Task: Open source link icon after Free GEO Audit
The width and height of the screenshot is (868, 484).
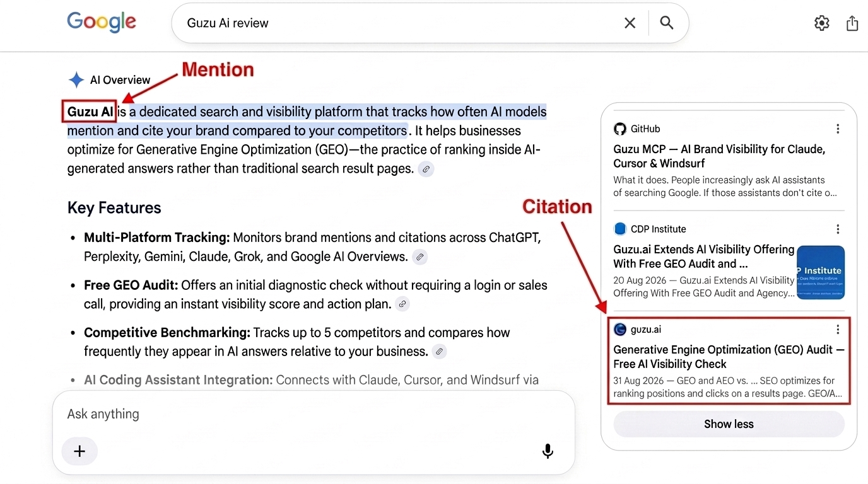Action: click(402, 304)
